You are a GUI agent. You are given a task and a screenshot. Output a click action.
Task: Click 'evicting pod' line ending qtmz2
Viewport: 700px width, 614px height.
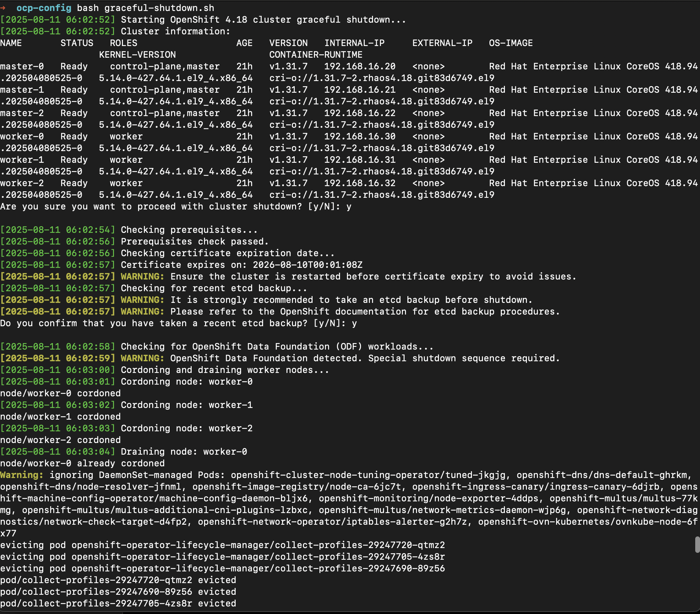(x=223, y=545)
